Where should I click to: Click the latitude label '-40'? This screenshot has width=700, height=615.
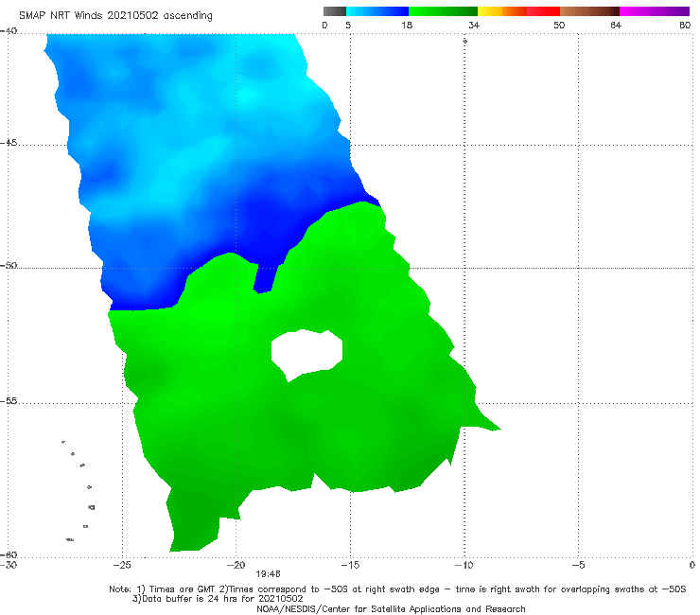pyautogui.click(x=9, y=30)
